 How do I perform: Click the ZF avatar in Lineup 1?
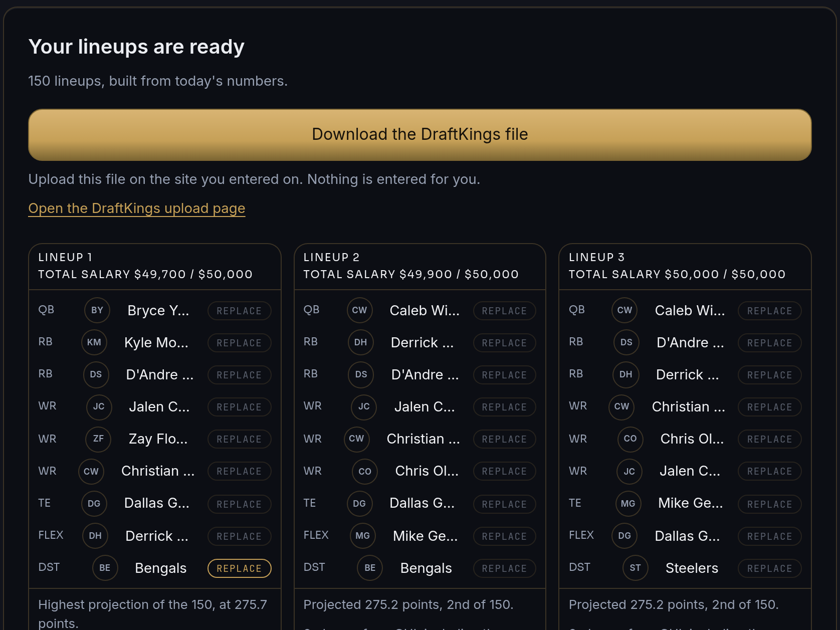tap(99, 439)
